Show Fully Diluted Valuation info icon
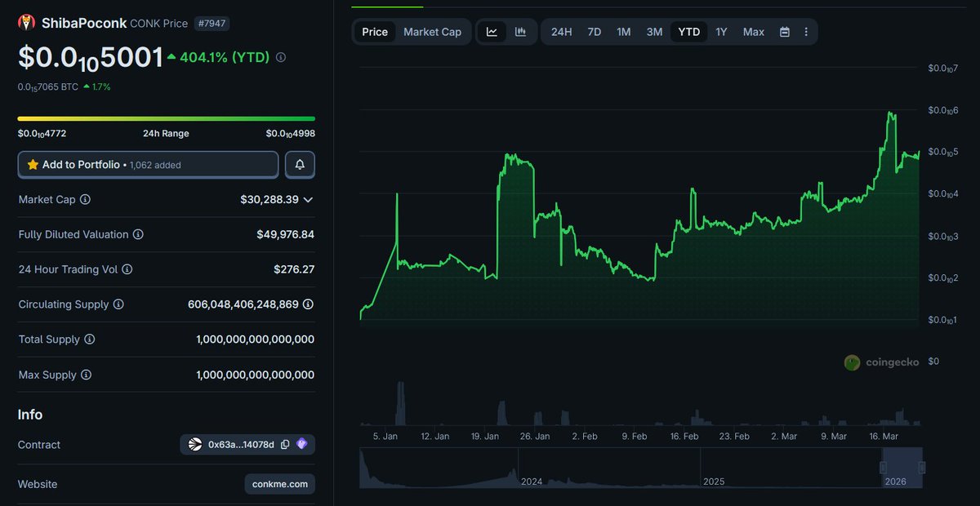 pyautogui.click(x=138, y=234)
